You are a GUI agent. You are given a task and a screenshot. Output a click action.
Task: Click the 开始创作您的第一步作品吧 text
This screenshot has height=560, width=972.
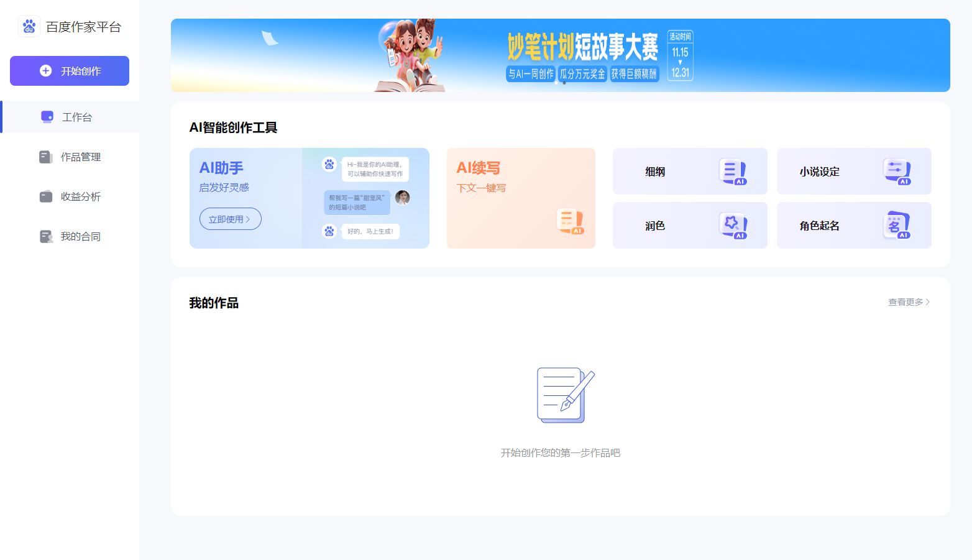(561, 453)
